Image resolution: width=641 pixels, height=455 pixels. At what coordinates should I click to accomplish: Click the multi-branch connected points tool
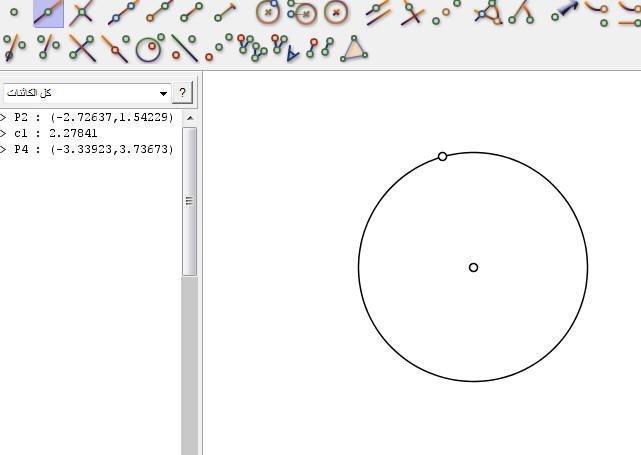pos(252,47)
